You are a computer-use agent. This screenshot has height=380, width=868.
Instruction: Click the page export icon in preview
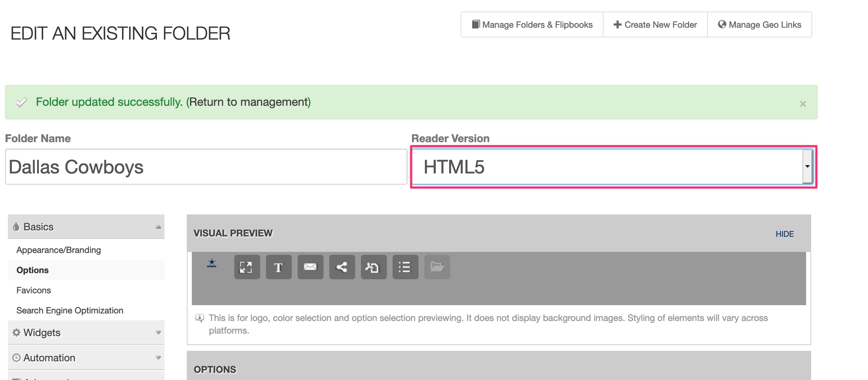(x=374, y=267)
